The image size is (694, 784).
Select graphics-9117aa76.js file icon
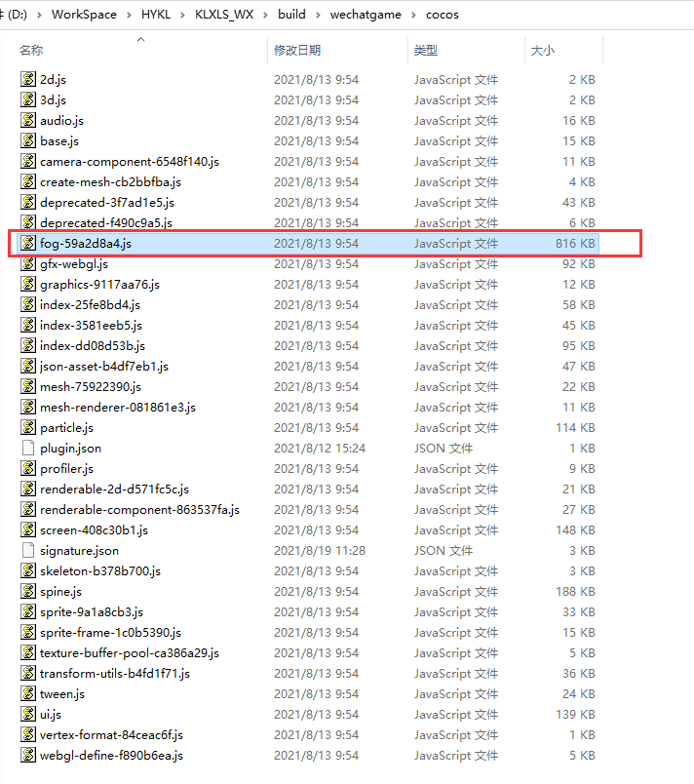tap(28, 284)
